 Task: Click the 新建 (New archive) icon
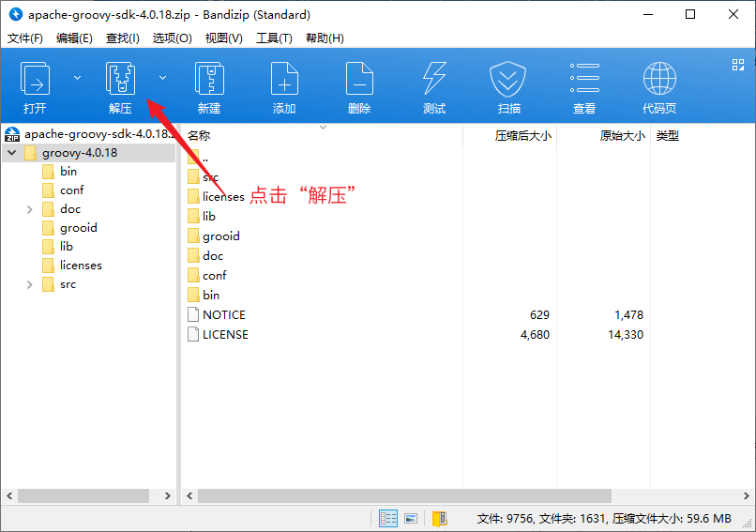209,80
